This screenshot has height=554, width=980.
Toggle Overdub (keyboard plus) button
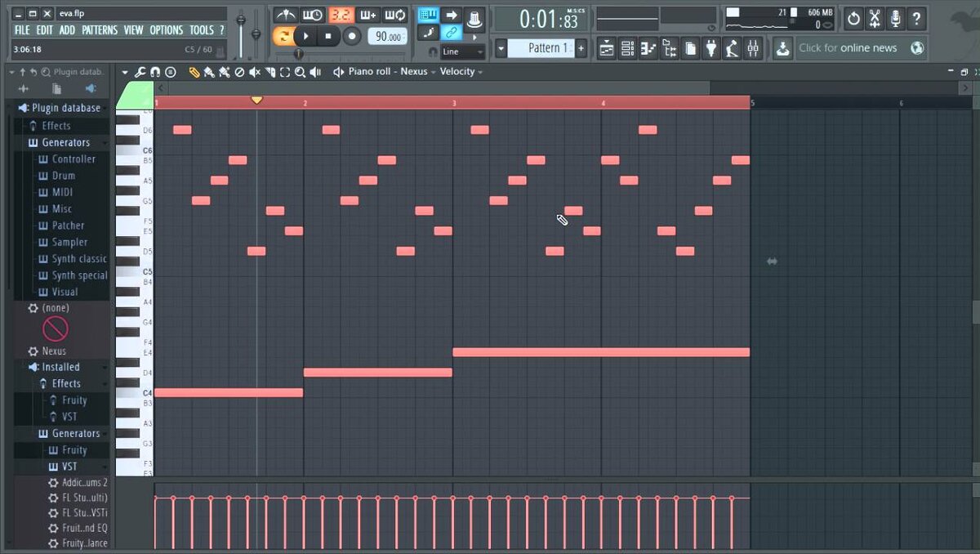pyautogui.click(x=368, y=15)
